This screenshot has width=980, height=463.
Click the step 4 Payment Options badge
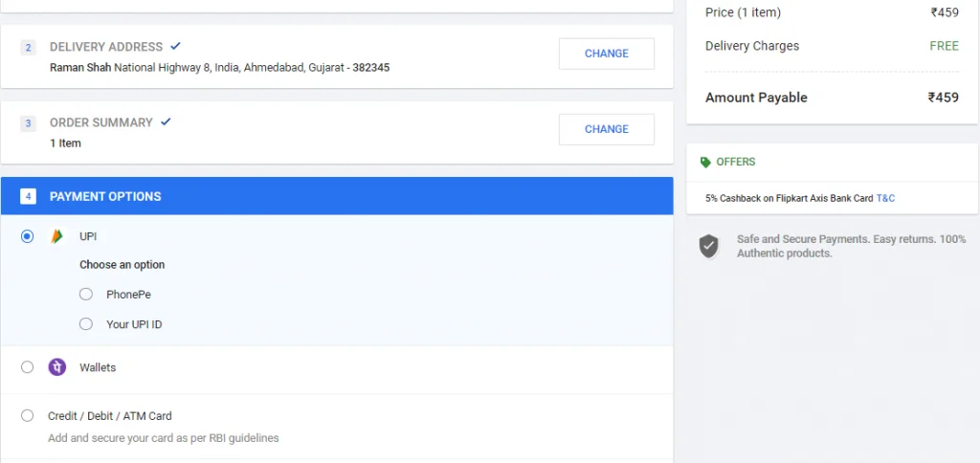(x=29, y=196)
